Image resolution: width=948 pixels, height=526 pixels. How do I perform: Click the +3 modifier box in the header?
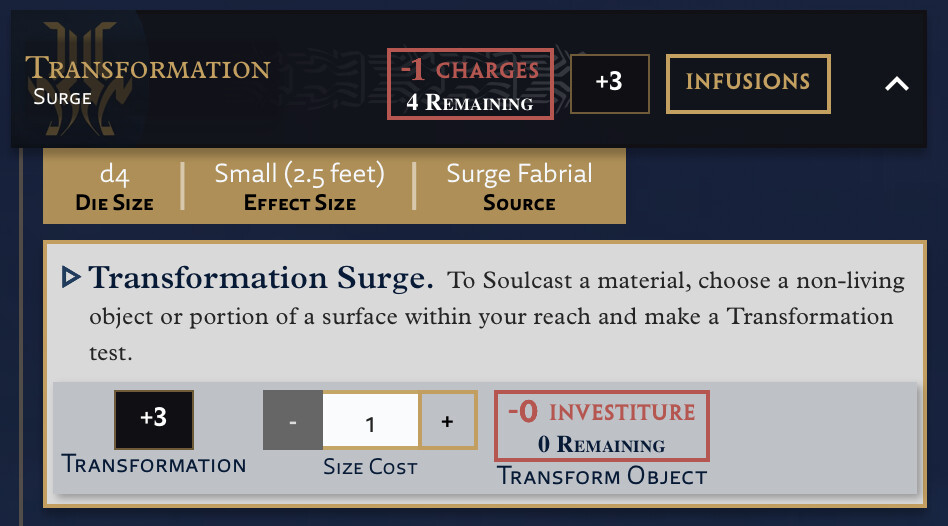609,83
